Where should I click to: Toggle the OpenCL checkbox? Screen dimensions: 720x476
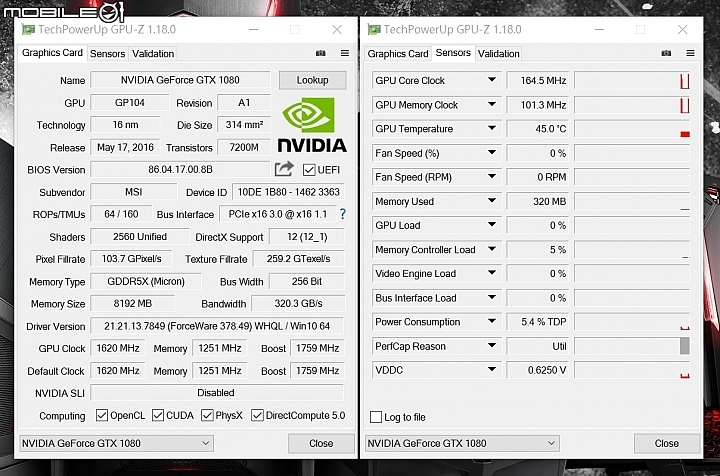pos(102,415)
